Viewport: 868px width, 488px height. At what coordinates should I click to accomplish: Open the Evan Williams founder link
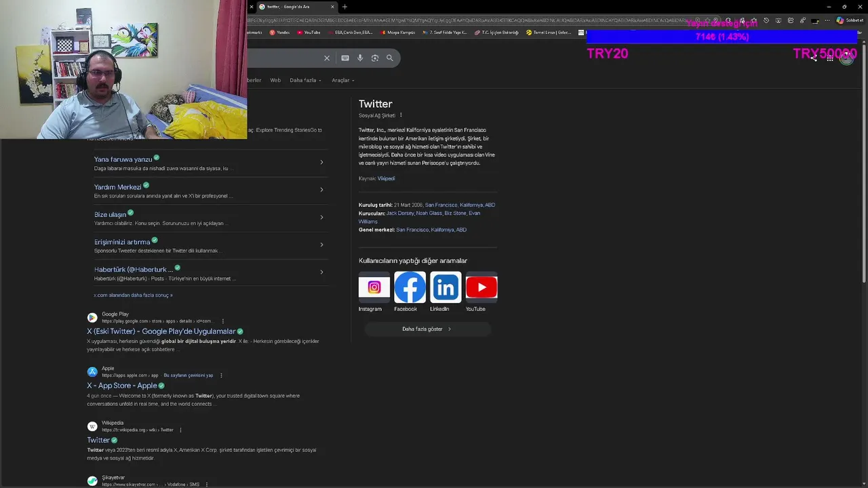(x=419, y=218)
